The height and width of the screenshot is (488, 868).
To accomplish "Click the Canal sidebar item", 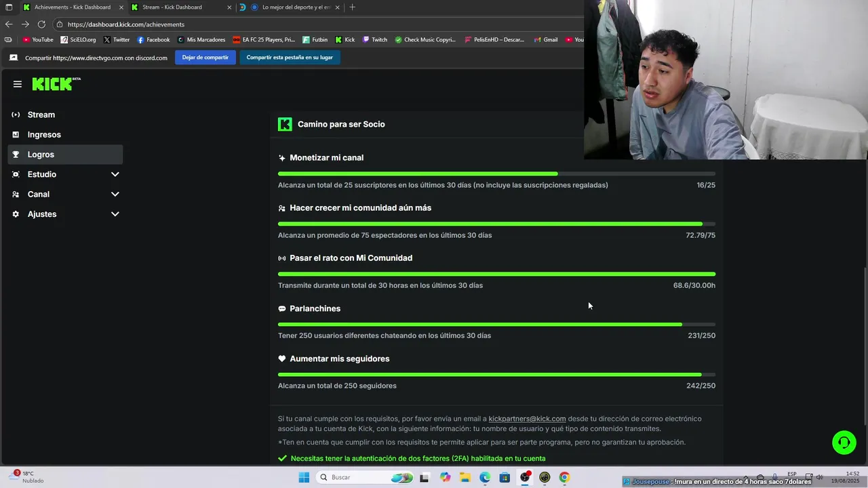I will [65, 194].
